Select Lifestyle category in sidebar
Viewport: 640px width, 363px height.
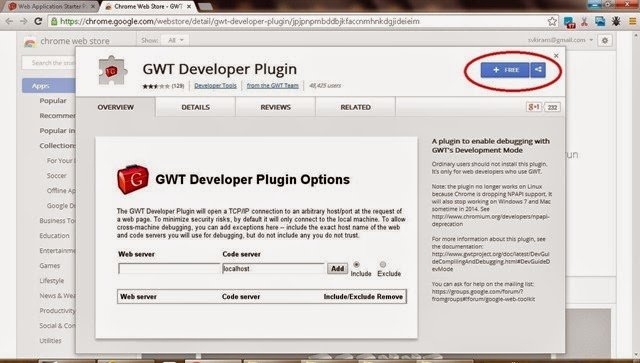pos(51,281)
